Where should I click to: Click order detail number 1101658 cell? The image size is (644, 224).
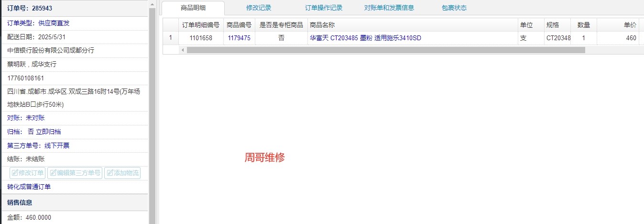[x=201, y=38]
